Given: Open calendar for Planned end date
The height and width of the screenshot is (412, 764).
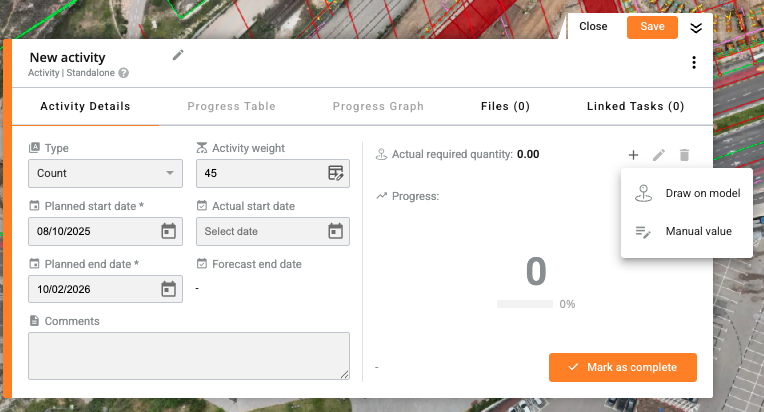Looking at the screenshot, I should (x=169, y=289).
